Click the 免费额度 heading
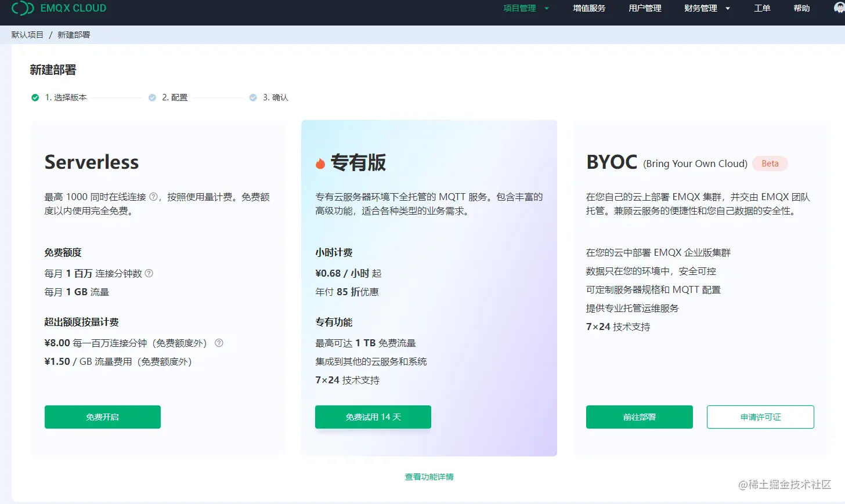Image resolution: width=845 pixels, height=504 pixels. click(x=63, y=252)
